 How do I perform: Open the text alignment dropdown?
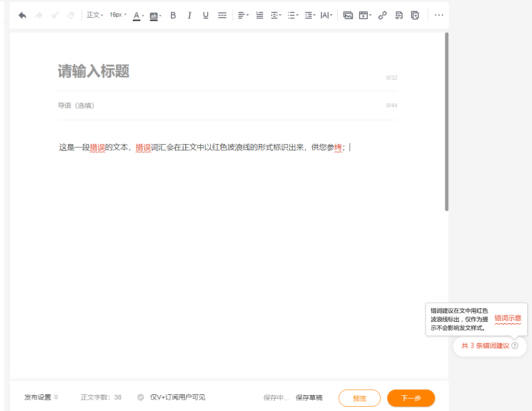coord(243,15)
